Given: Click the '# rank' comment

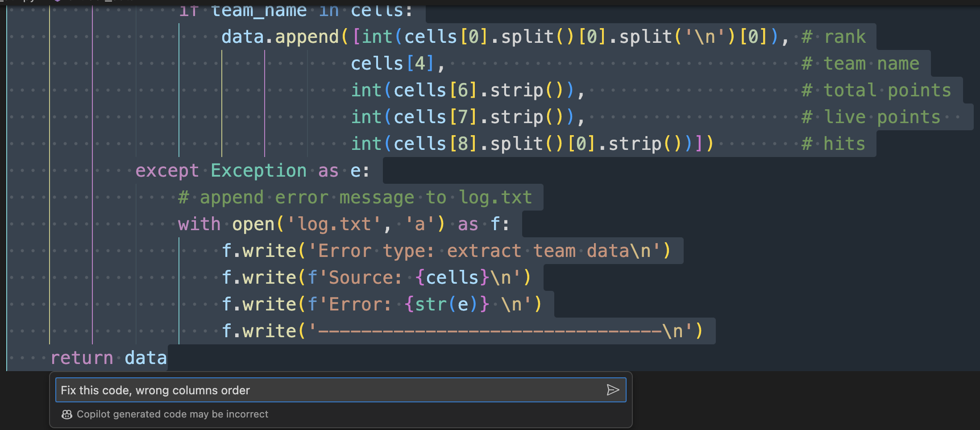Looking at the screenshot, I should [x=833, y=37].
